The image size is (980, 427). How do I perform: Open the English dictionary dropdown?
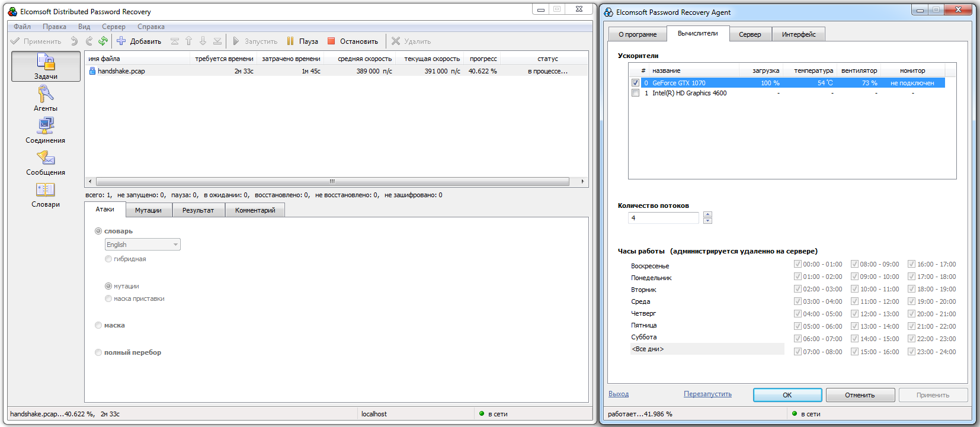click(143, 245)
